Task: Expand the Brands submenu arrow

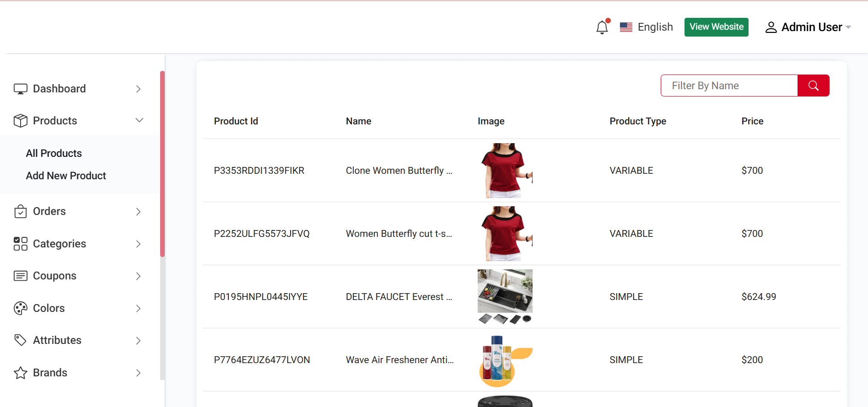Action: point(138,373)
